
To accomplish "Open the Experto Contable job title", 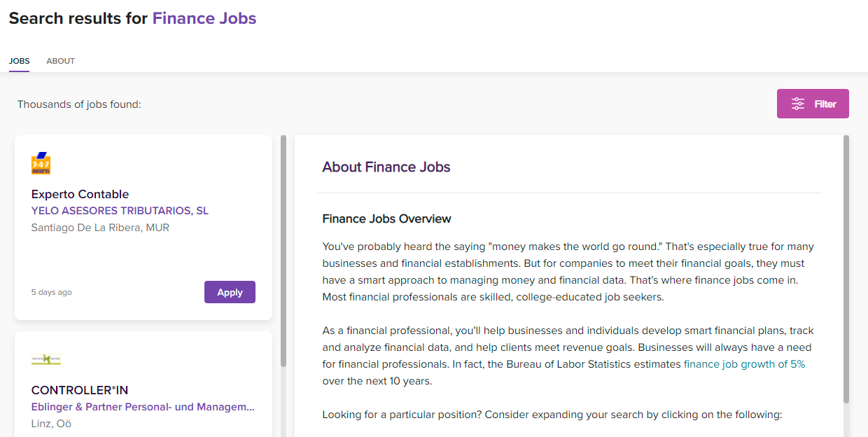I will (x=80, y=194).
